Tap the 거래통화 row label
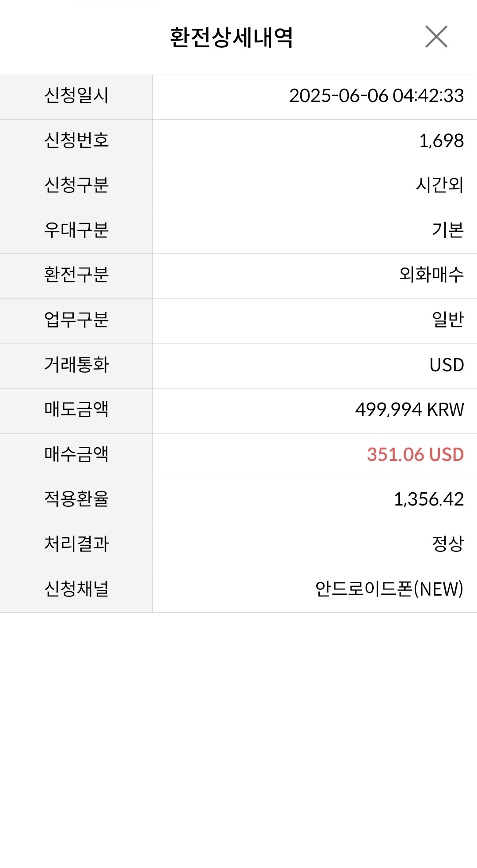477x868 pixels. [76, 365]
